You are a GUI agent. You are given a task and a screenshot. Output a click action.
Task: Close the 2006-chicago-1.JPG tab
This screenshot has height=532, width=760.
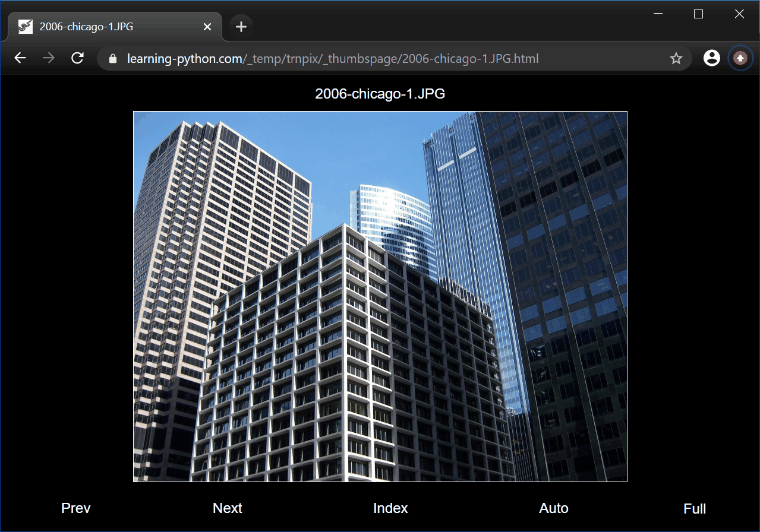[207, 27]
